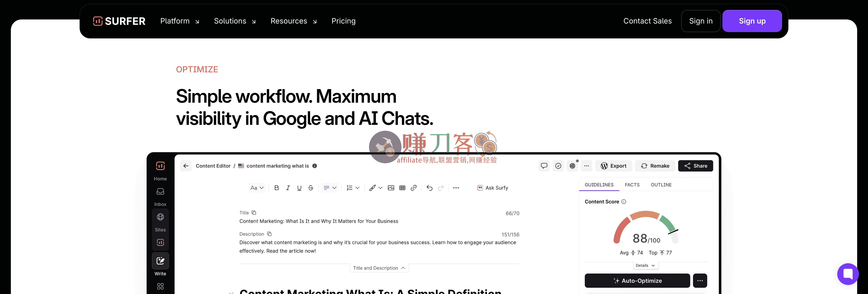This screenshot has width=868, height=294.
Task: Copy the Description using its copy icon
Action: (269, 234)
